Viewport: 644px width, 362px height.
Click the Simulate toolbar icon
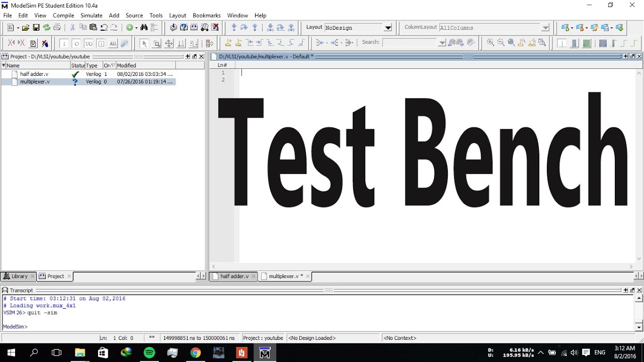205,28
